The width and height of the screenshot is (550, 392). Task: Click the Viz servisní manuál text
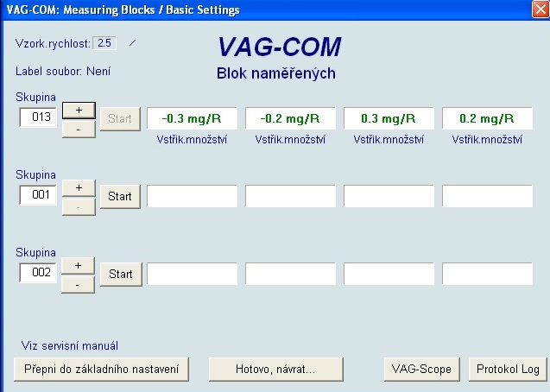[70, 345]
